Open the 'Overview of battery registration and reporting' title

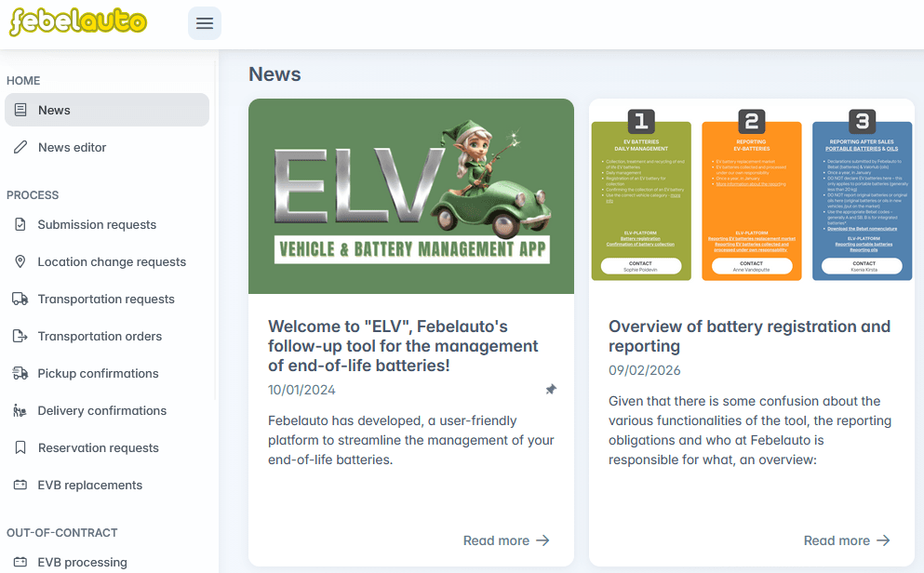point(749,336)
